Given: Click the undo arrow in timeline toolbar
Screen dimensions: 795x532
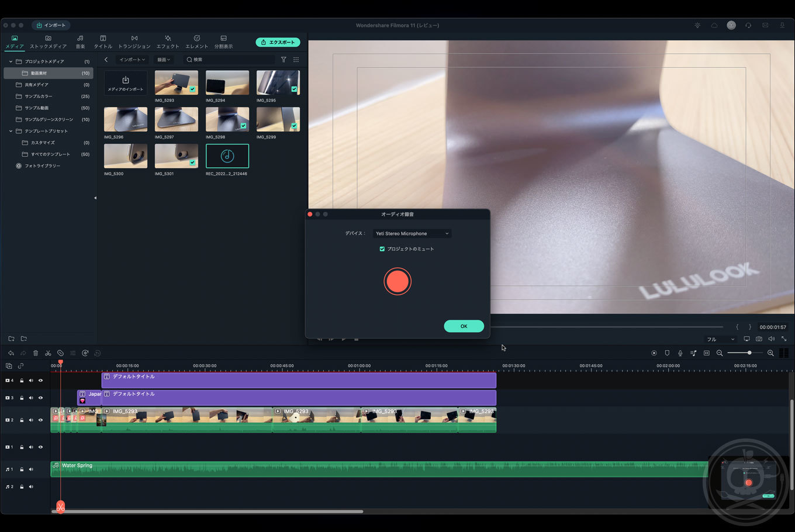Looking at the screenshot, I should (x=11, y=353).
